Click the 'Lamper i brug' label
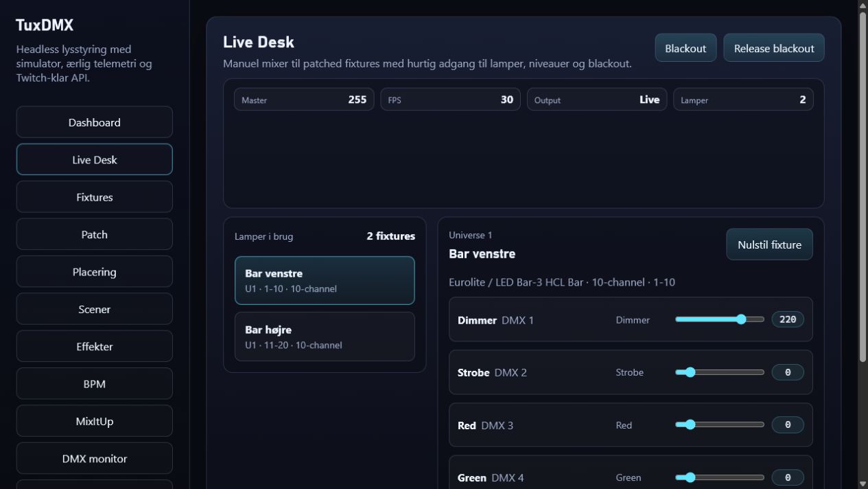 tap(263, 236)
